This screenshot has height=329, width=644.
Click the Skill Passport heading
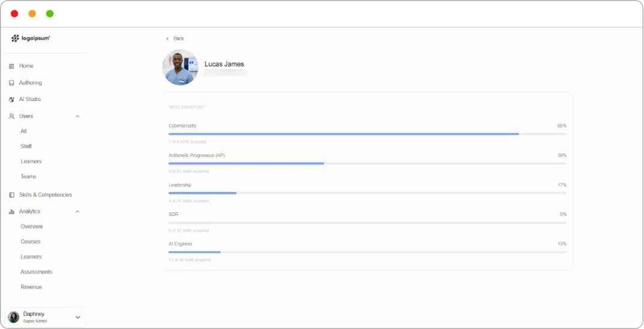tap(186, 107)
